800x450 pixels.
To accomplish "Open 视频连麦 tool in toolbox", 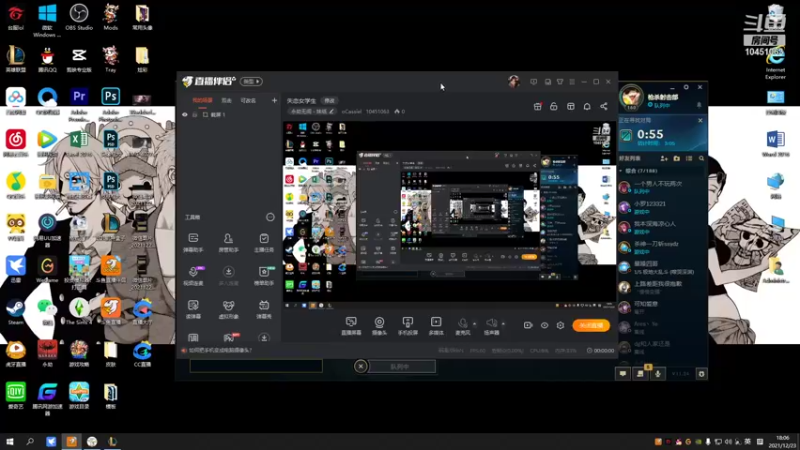I will click(193, 276).
